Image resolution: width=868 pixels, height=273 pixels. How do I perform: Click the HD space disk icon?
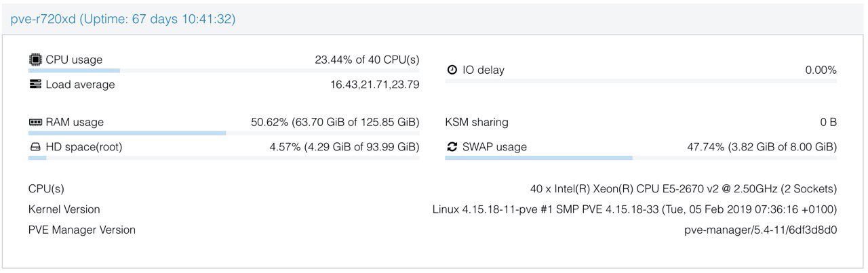(x=35, y=147)
